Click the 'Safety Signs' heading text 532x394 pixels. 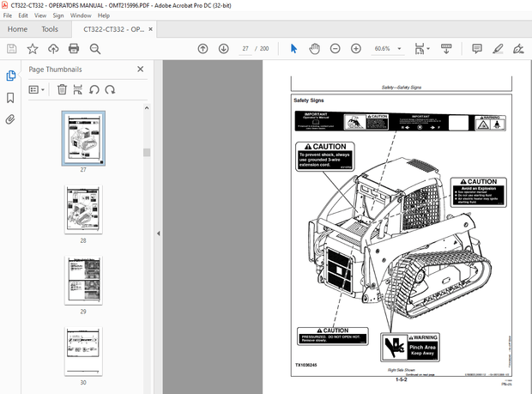309,100
